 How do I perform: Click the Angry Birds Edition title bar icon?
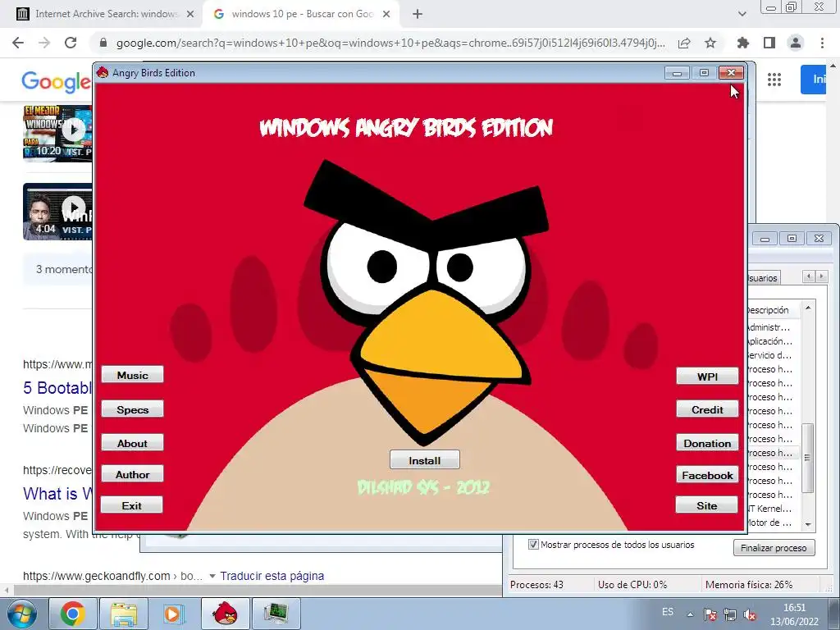pyautogui.click(x=103, y=72)
